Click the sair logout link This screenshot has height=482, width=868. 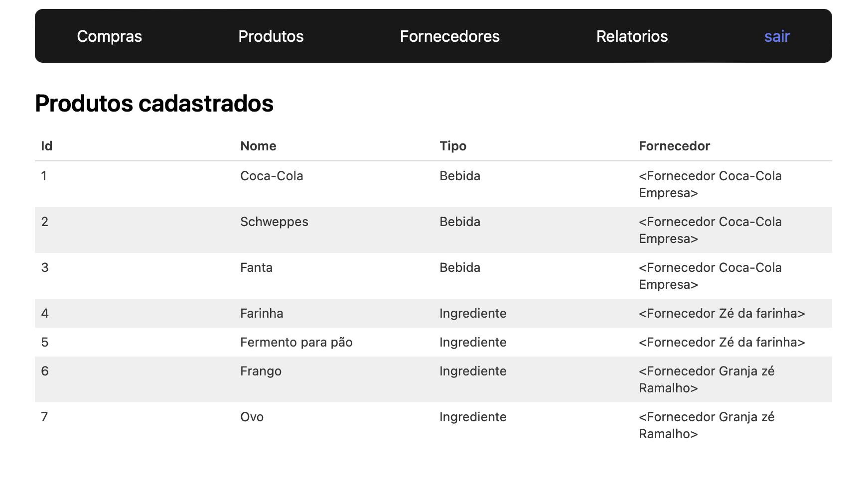pos(777,36)
